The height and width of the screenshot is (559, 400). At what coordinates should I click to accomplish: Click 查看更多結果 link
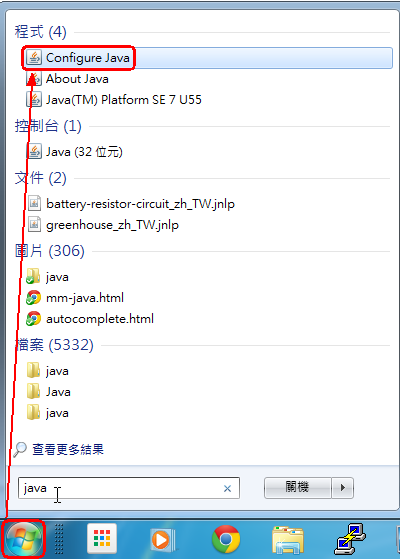tap(68, 449)
